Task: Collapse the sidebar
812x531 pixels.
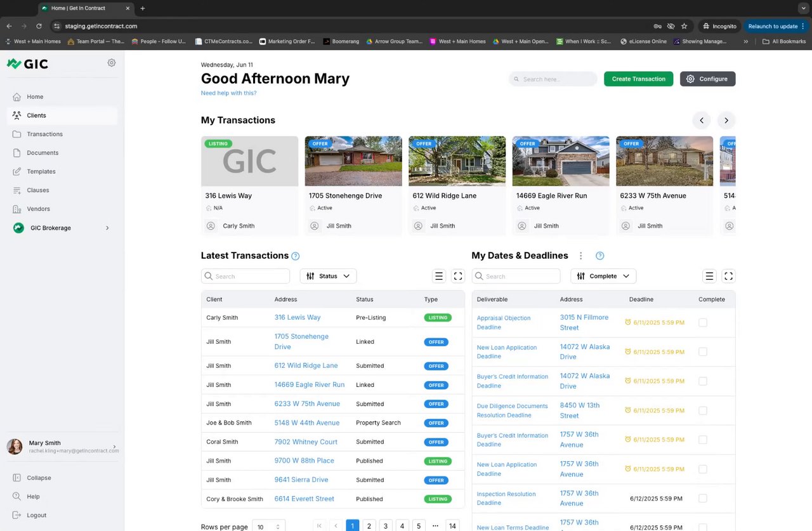Action: (39, 478)
